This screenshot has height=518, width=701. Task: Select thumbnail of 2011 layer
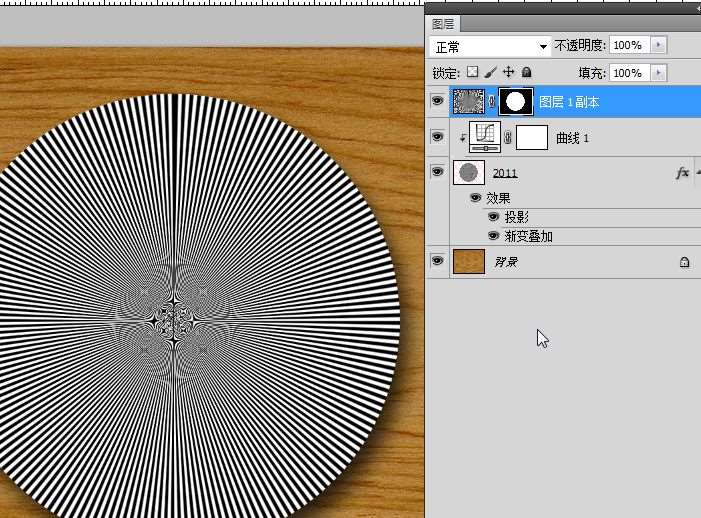click(x=469, y=173)
